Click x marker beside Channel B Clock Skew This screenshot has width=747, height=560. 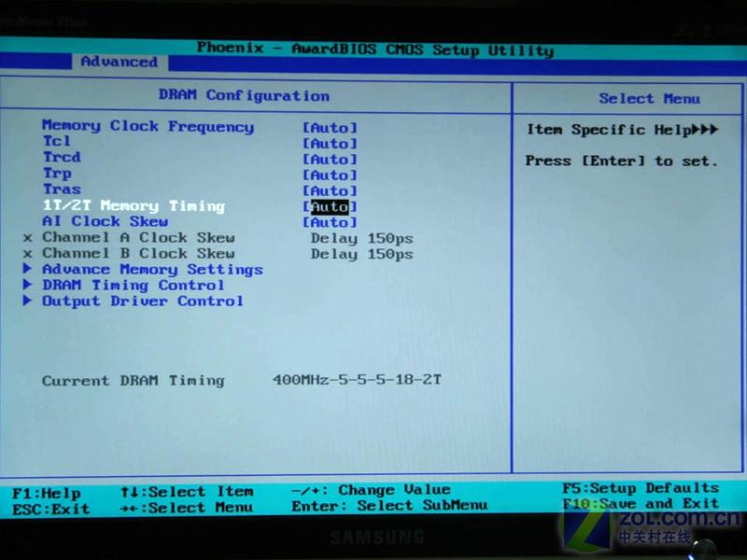click(x=28, y=254)
